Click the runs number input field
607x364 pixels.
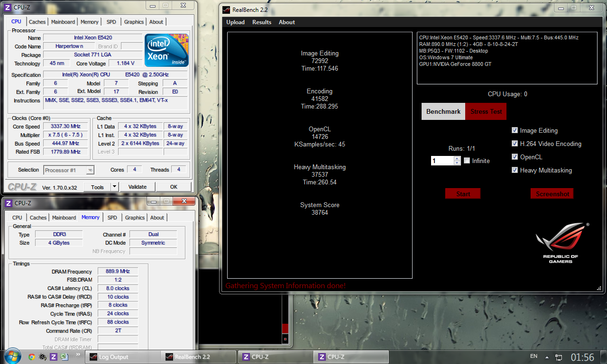tap(442, 161)
